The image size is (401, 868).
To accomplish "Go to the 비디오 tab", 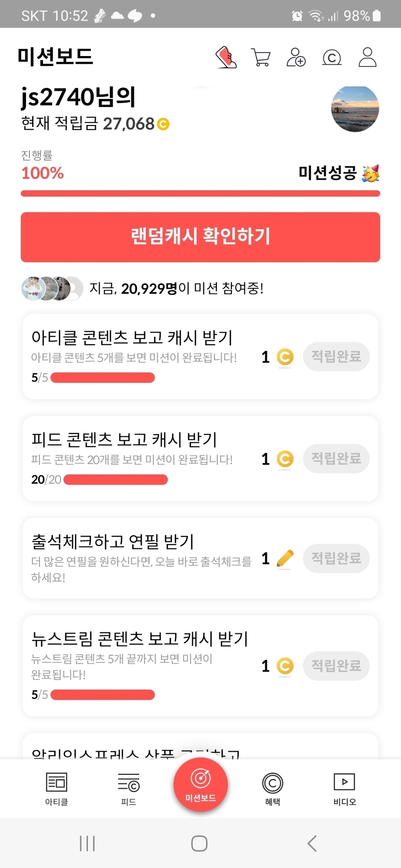I will point(344,788).
